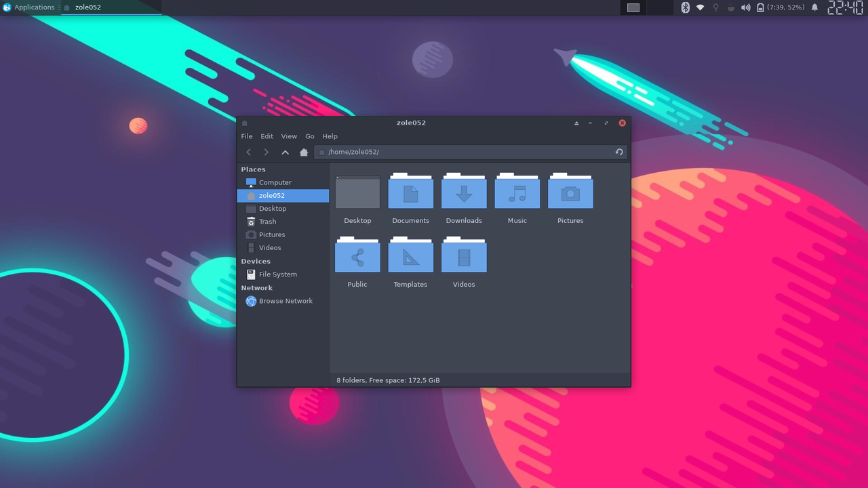
Task: Click the Public folder label
Action: (357, 285)
